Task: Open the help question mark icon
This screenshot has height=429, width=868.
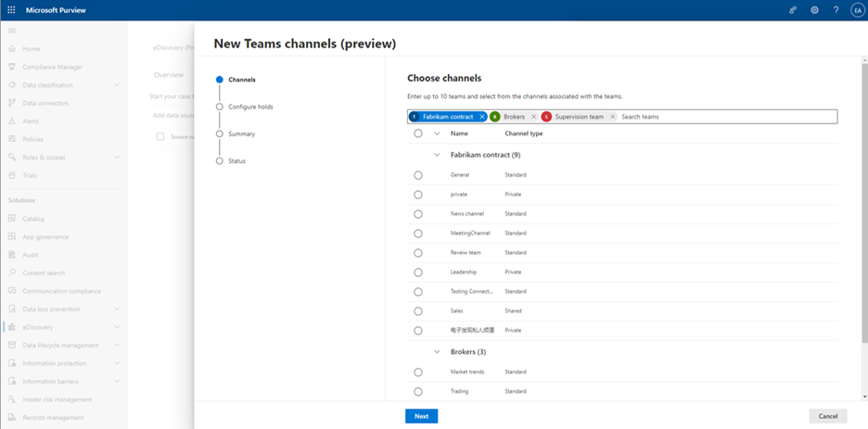Action: point(836,10)
